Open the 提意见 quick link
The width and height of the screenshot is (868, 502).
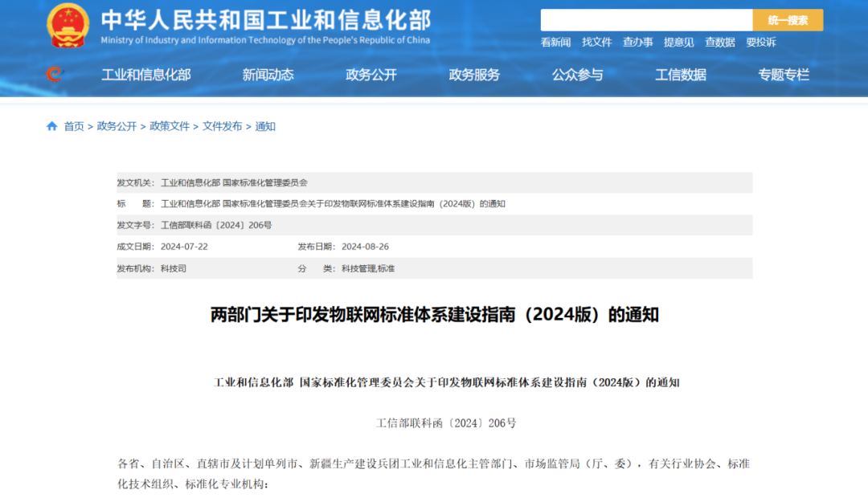(x=678, y=43)
